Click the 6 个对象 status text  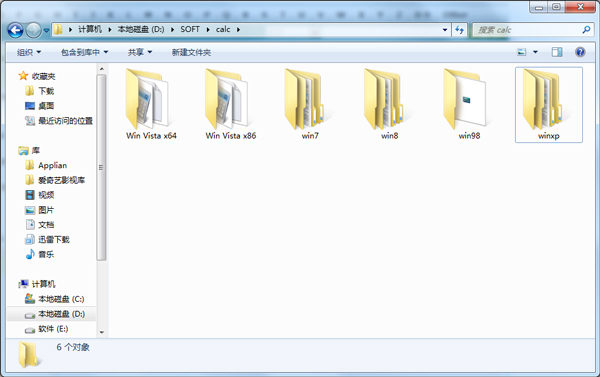coord(73,347)
